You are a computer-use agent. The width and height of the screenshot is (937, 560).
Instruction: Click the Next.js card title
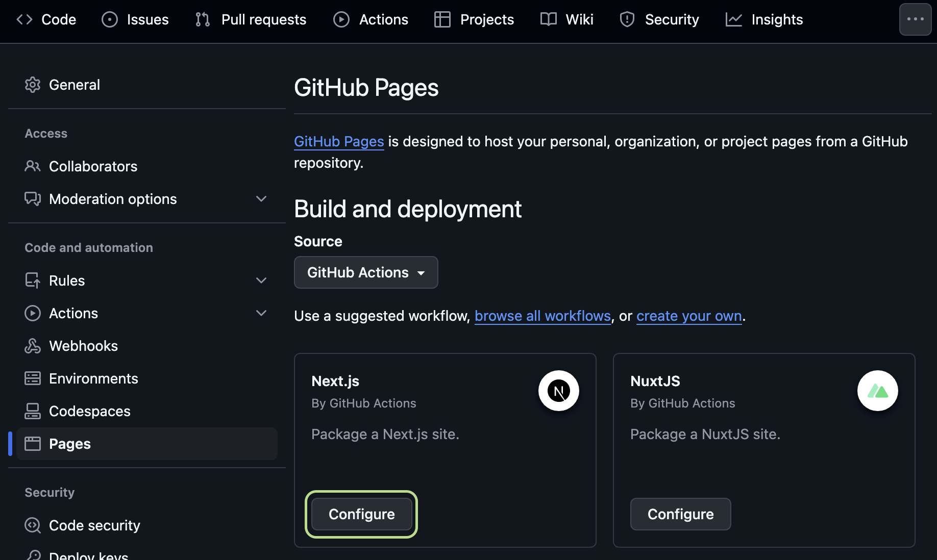[x=335, y=381]
